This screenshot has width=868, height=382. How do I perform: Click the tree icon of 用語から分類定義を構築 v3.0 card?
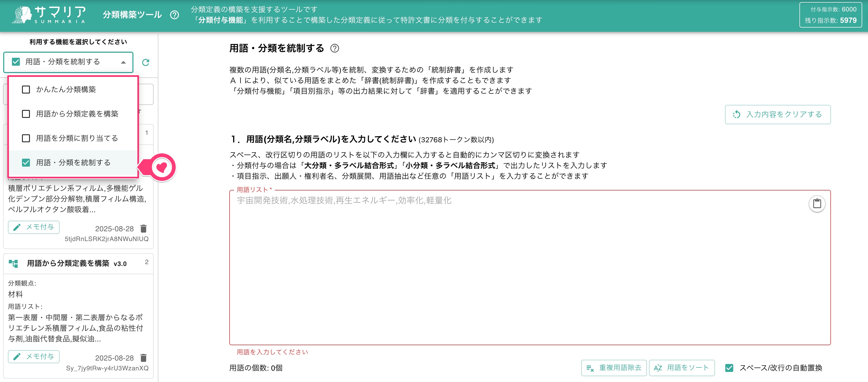coord(14,263)
